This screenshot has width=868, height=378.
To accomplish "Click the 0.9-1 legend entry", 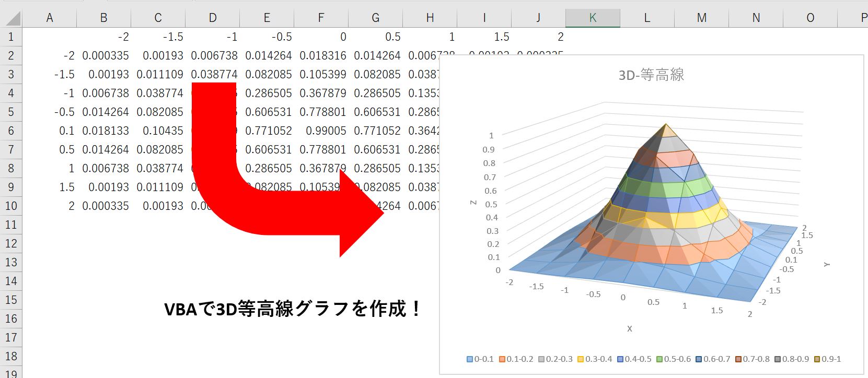I will coord(827,359).
